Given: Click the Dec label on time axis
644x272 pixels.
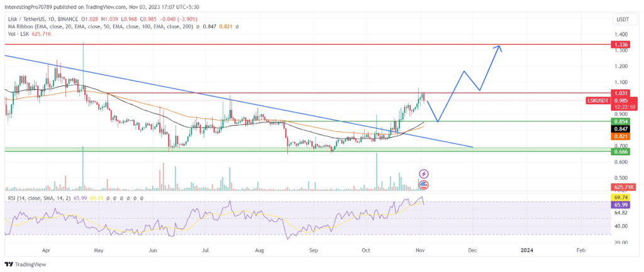Looking at the screenshot, I should pos(472,249).
